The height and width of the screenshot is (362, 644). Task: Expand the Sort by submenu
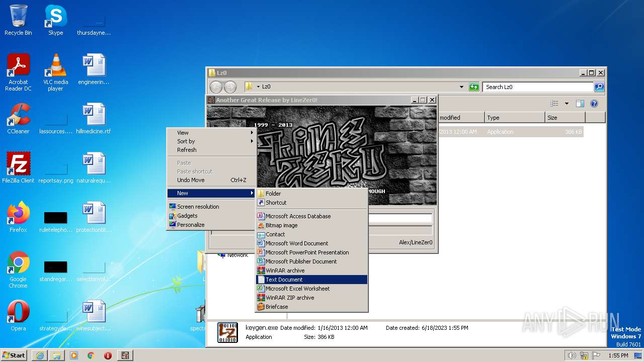coord(212,141)
